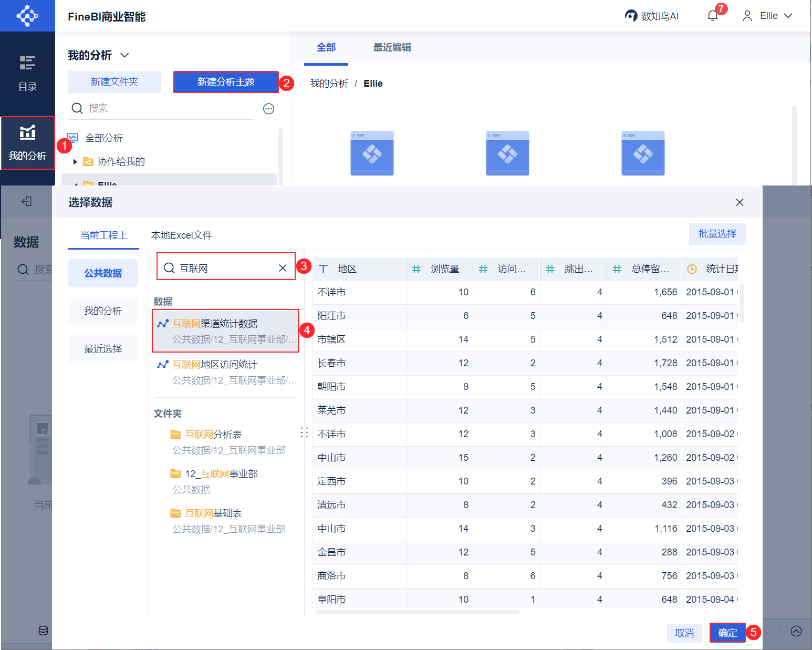Click 我的分析 breadcrumb link

pos(329,84)
